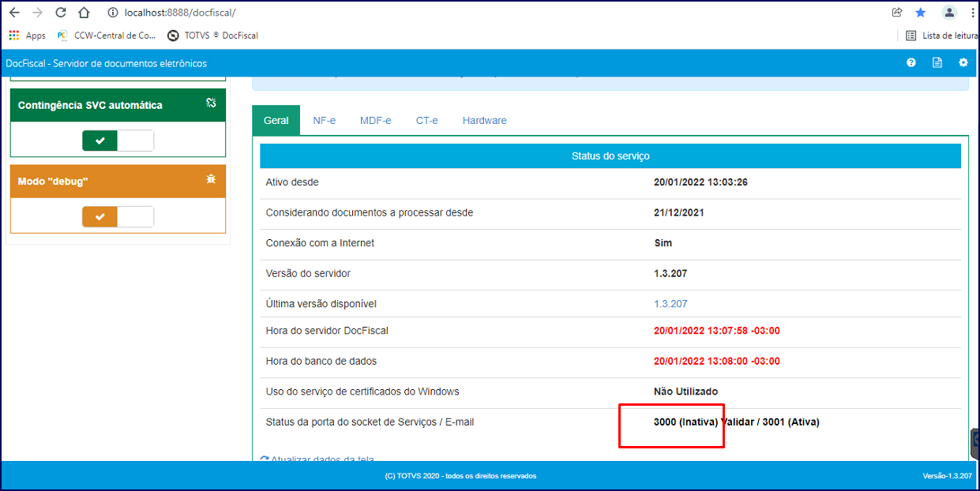Screen dimensions: 980x491
Task: Click the 3001 (Ativa) port status
Action: click(x=791, y=422)
